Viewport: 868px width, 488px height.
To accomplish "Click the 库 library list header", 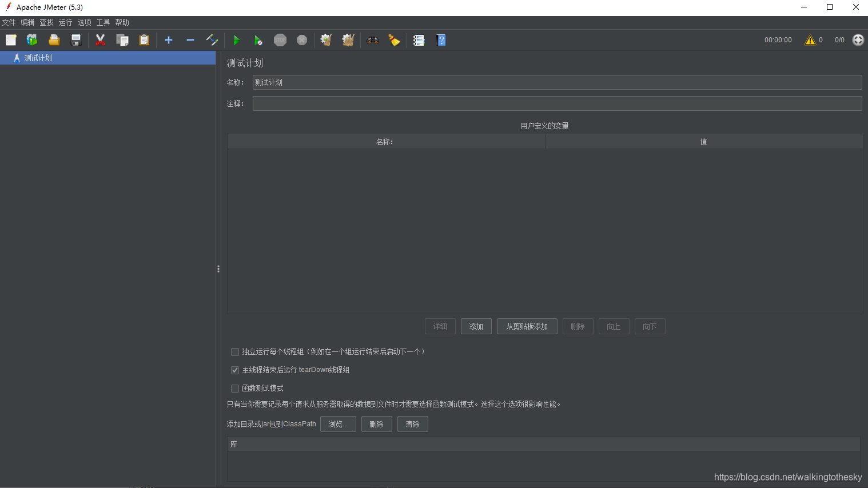I will 544,444.
